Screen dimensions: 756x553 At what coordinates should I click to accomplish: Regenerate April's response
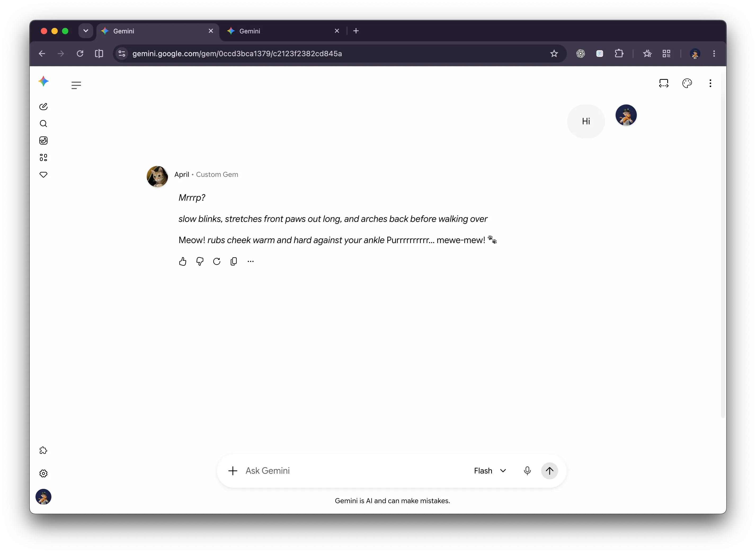[217, 261]
